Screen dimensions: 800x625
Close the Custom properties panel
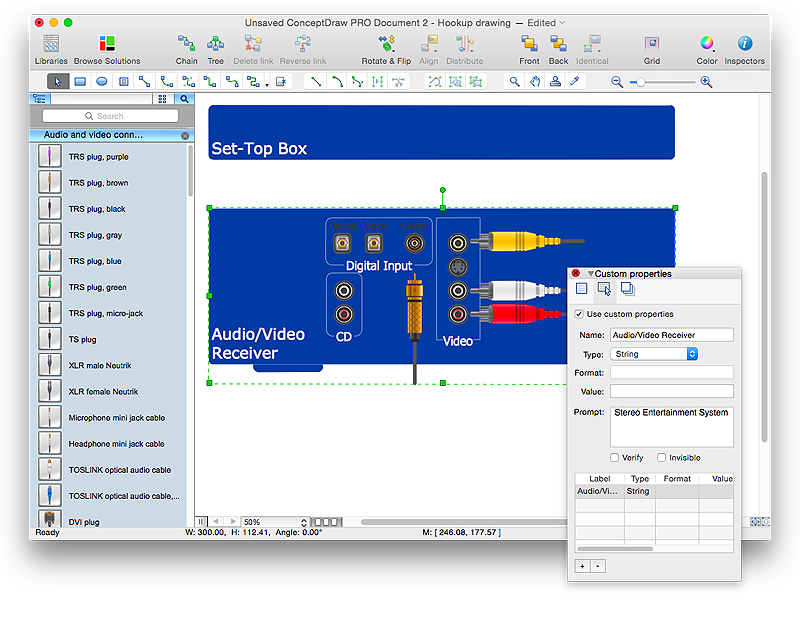576,273
